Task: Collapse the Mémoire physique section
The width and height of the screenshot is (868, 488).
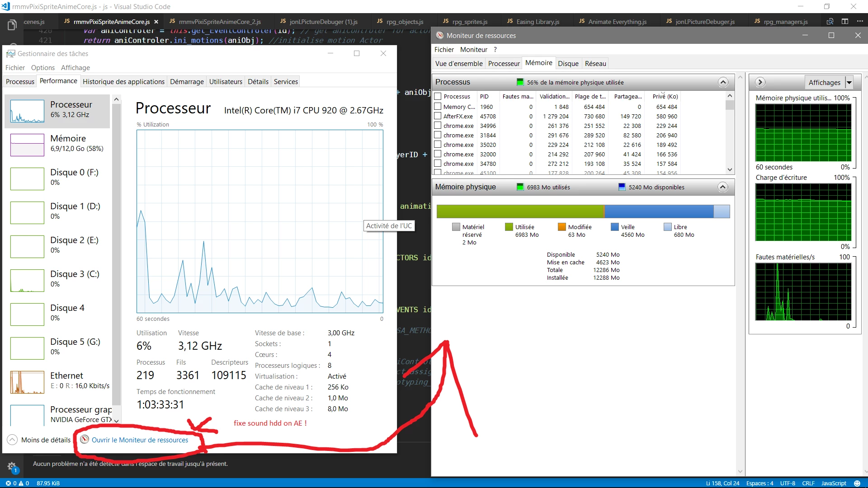Action: (723, 187)
